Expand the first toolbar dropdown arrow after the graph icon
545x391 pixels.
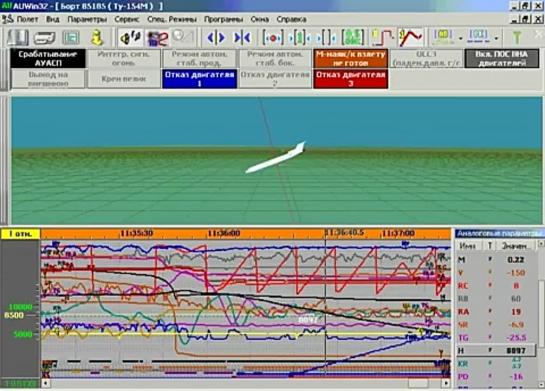[461, 38]
